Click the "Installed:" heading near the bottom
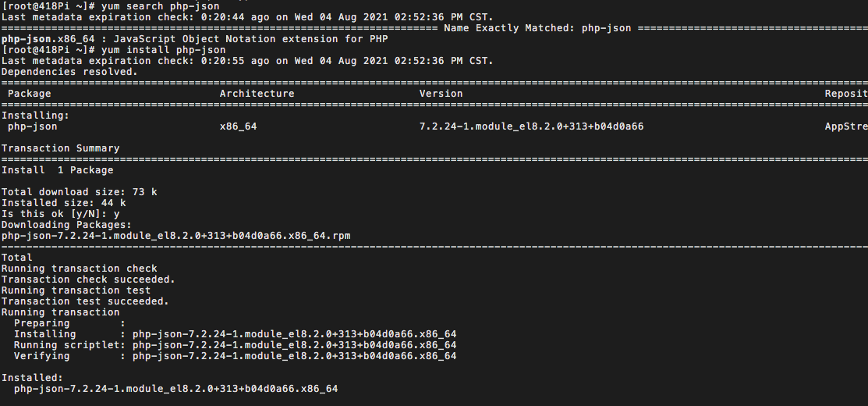The height and width of the screenshot is (406, 868). point(32,378)
